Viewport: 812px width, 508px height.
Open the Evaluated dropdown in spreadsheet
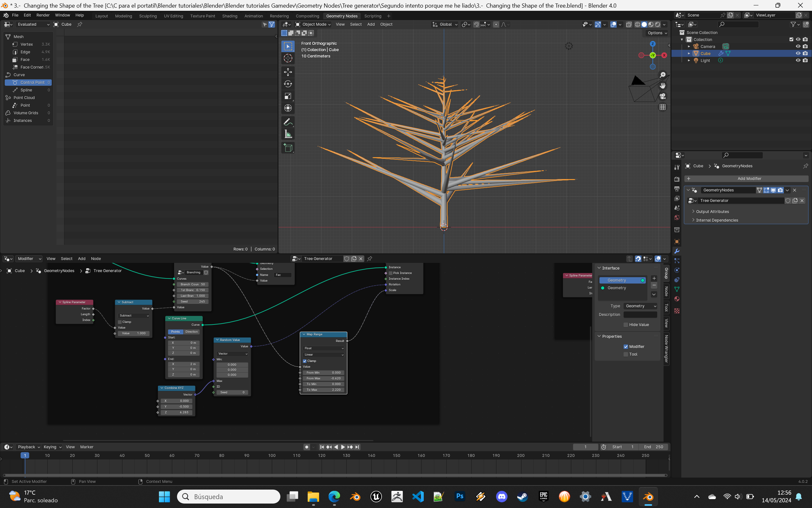click(x=33, y=24)
